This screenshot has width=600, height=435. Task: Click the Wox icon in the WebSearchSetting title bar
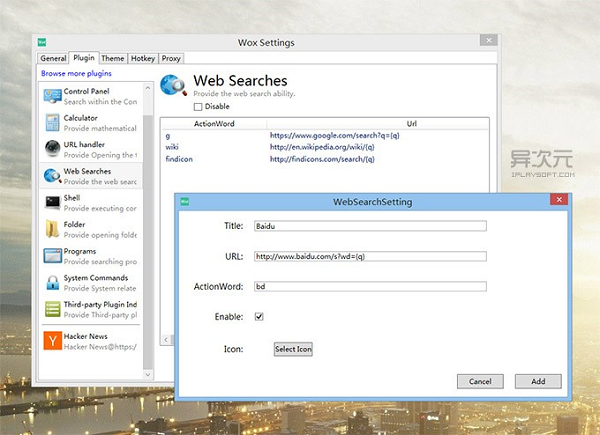pos(184,201)
